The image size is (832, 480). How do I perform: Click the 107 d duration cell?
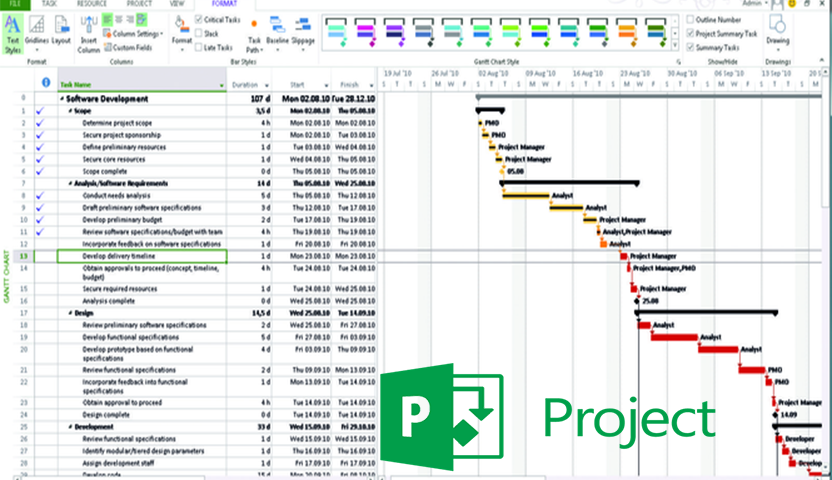pos(249,99)
